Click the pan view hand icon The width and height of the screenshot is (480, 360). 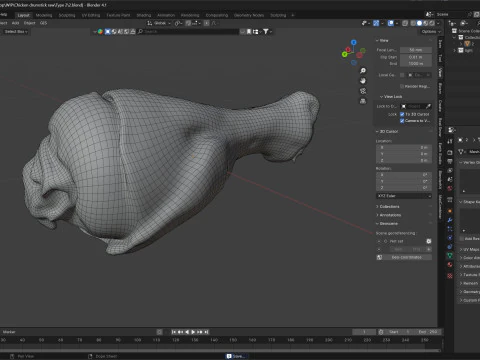(x=363, y=81)
